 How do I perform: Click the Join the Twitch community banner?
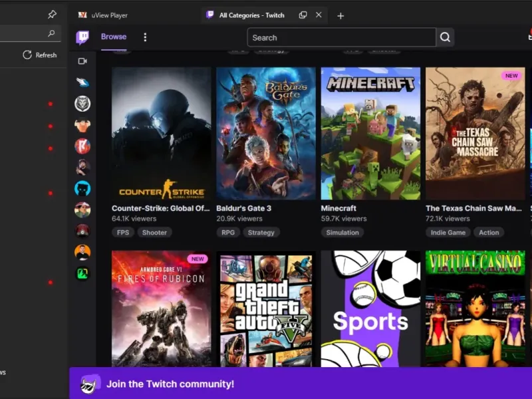pyautogui.click(x=301, y=383)
